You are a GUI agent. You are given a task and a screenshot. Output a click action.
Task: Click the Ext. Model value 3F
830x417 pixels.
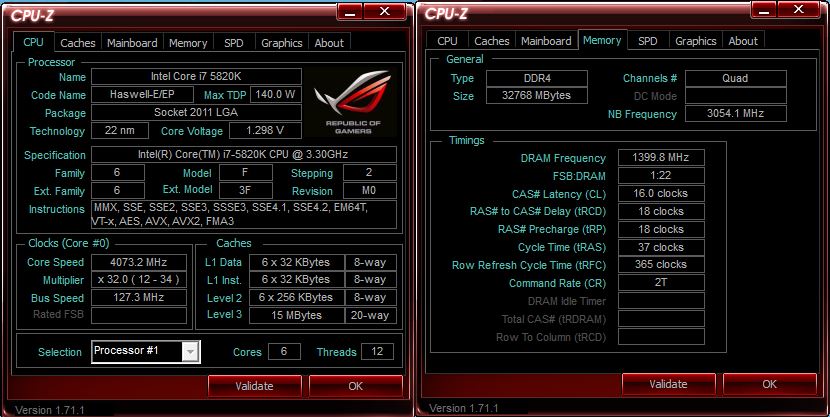click(x=246, y=190)
